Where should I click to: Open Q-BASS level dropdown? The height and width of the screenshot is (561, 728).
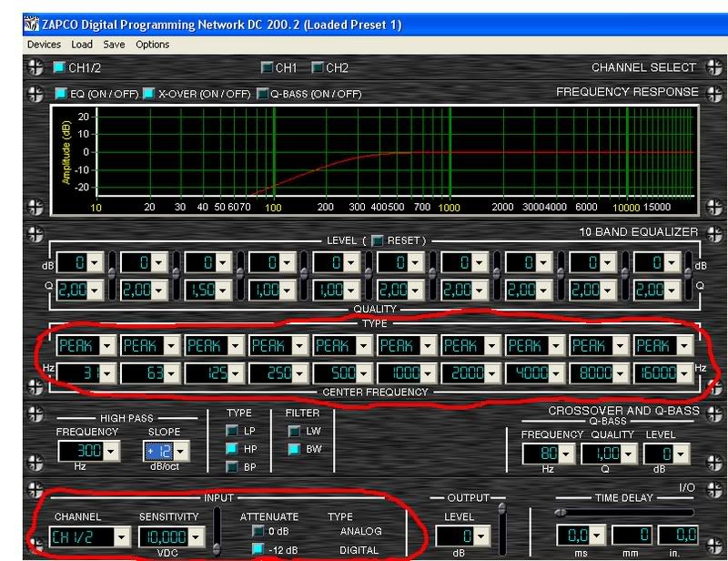(x=680, y=454)
